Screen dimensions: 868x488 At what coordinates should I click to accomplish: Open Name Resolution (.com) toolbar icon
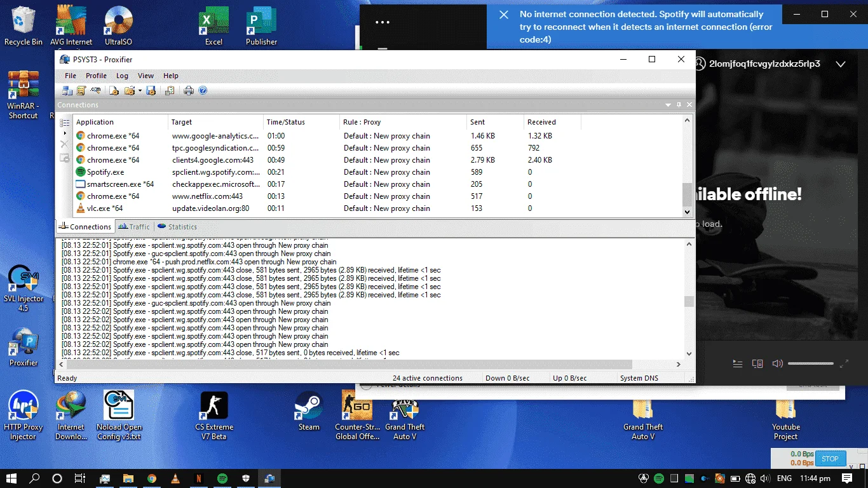click(95, 91)
